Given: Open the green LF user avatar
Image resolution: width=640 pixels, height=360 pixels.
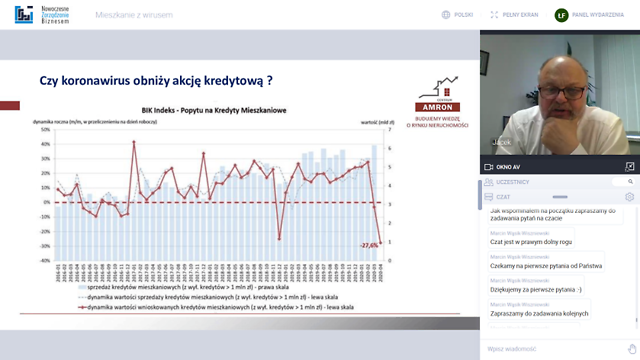Looking at the screenshot, I should point(561,15).
